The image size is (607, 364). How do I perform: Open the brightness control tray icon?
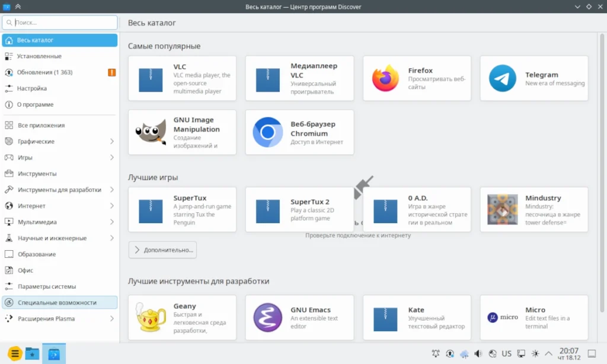click(x=535, y=353)
